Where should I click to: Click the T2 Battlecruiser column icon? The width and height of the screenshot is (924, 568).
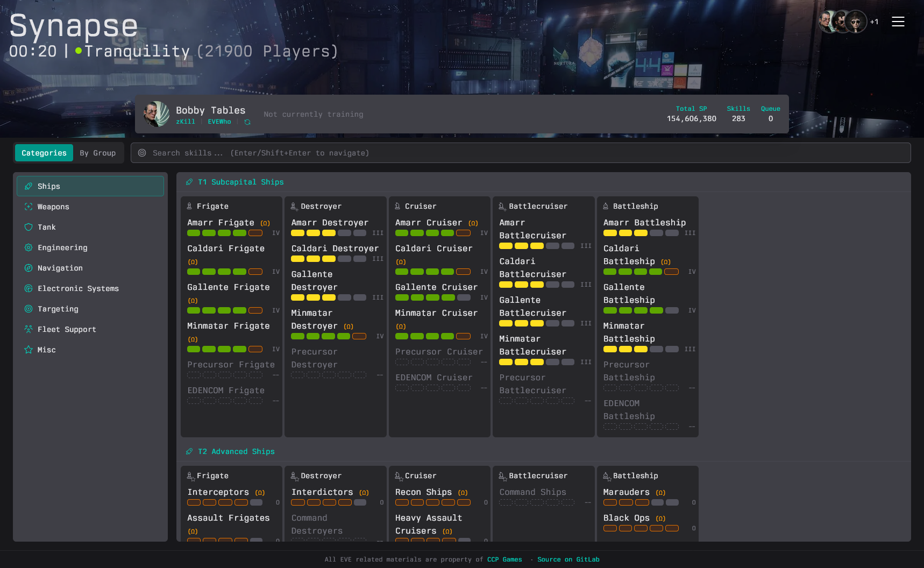pyautogui.click(x=502, y=476)
